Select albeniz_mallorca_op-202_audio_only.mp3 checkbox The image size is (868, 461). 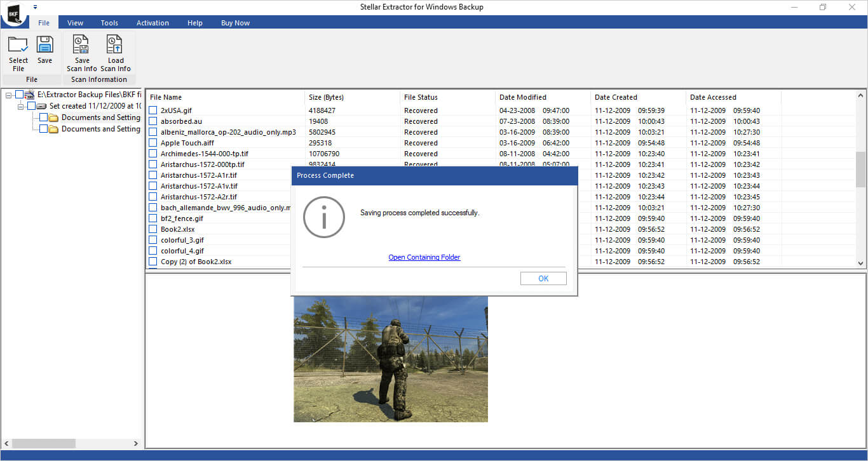[153, 132]
